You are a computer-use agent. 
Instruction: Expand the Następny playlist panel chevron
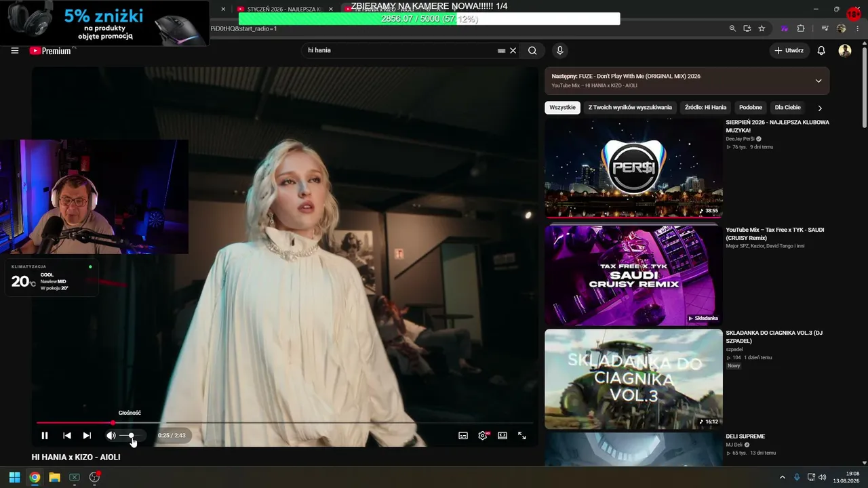click(818, 81)
